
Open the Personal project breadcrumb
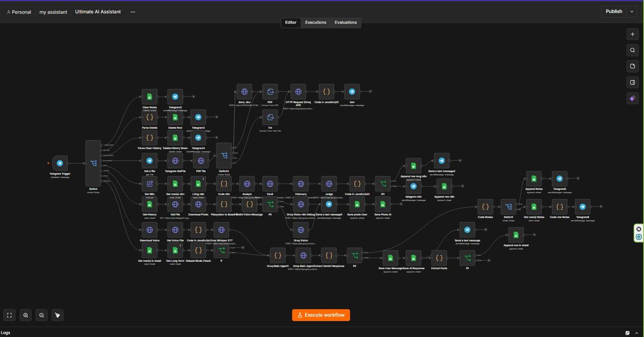pyautogui.click(x=19, y=12)
